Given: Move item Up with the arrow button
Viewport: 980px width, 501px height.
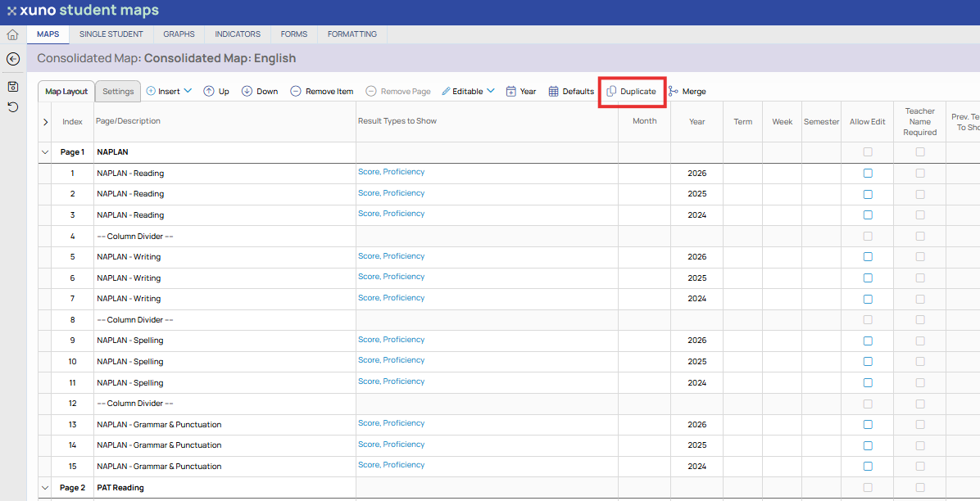Looking at the screenshot, I should tap(216, 91).
